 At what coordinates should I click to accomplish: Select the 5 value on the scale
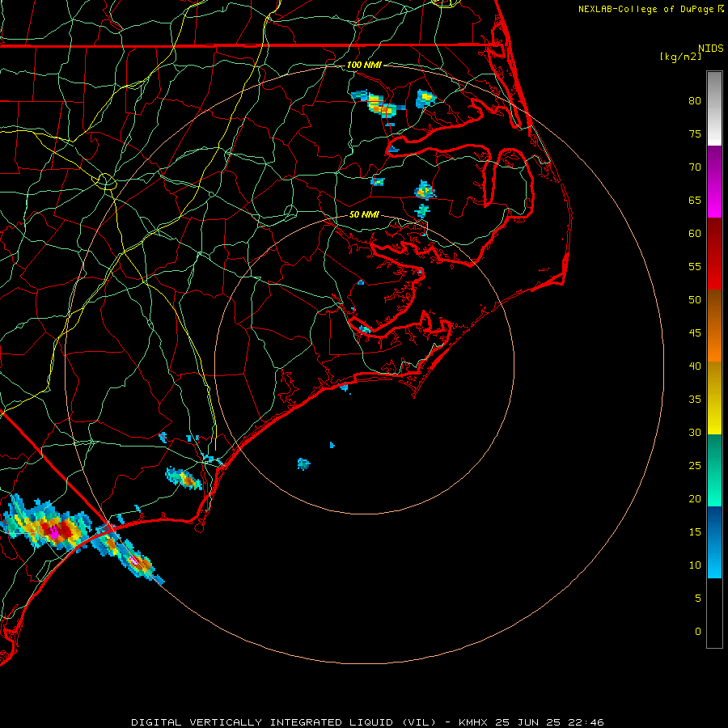pyautogui.click(x=698, y=598)
